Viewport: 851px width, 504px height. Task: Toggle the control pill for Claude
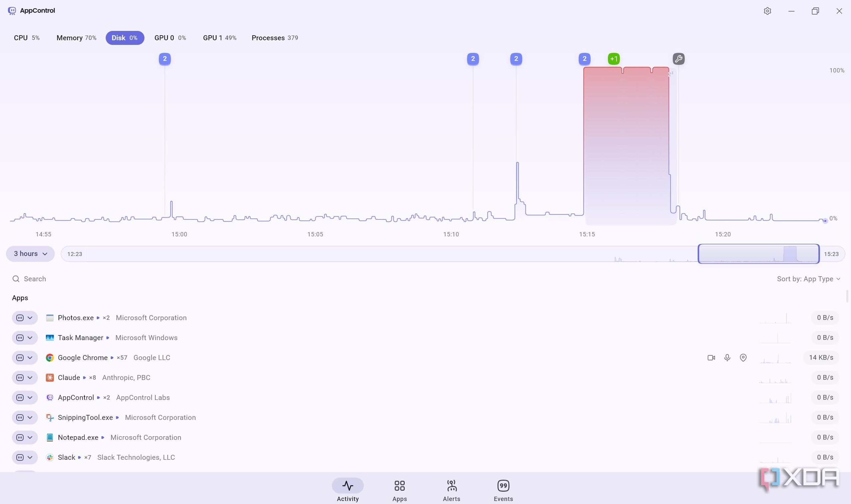click(25, 378)
